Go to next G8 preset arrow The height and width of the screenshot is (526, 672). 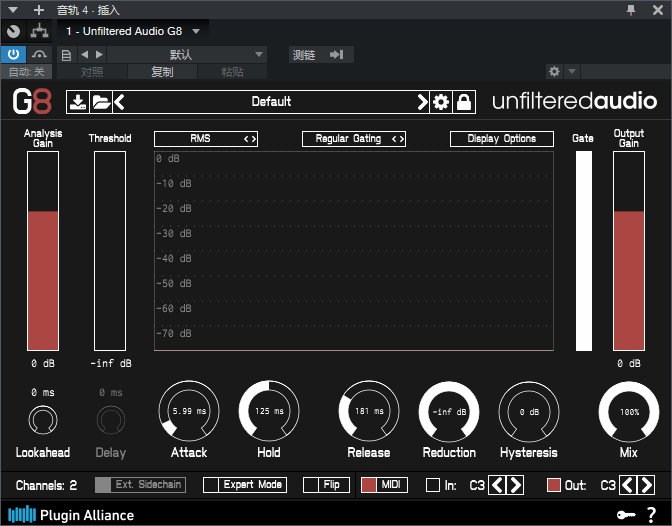click(422, 102)
